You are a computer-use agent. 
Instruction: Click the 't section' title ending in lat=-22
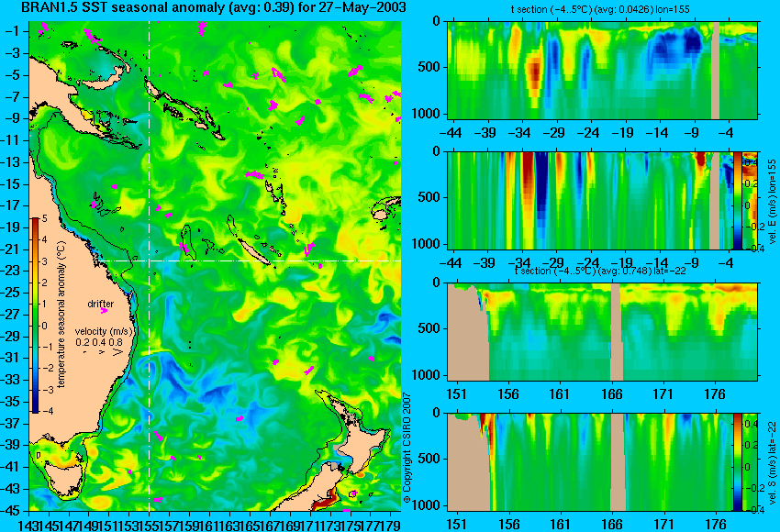pos(600,271)
